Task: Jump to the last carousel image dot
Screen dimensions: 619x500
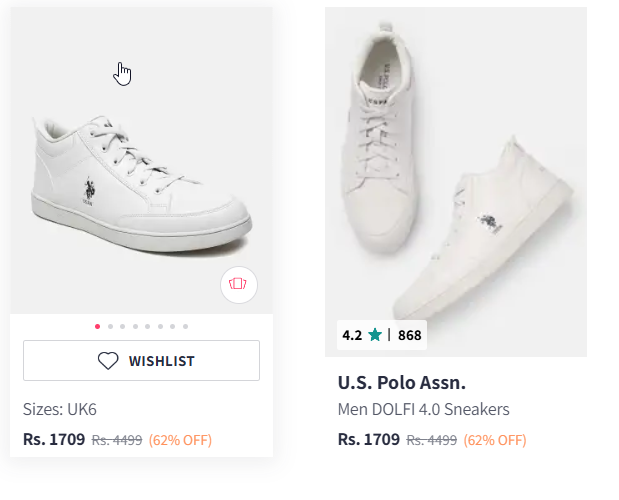Action: pos(185,326)
